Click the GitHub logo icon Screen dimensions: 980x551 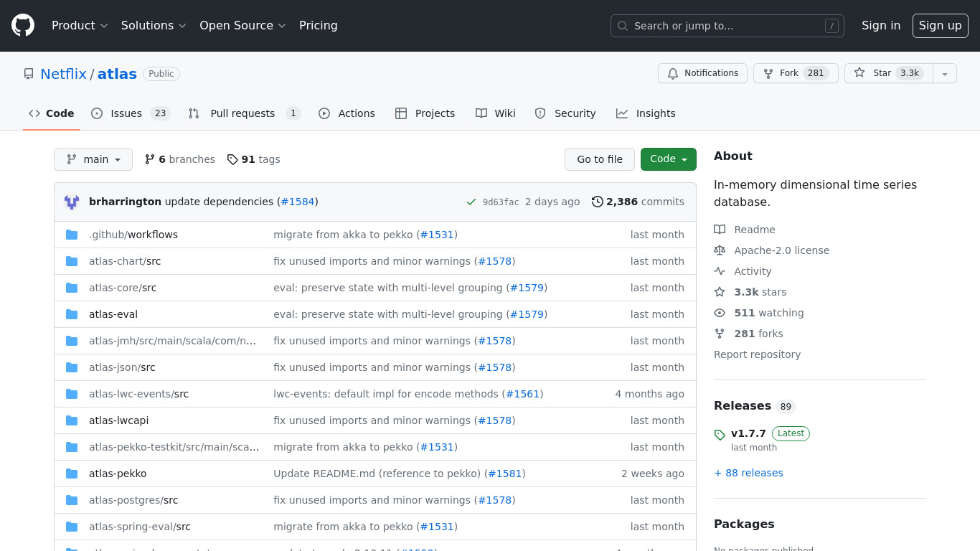pos(23,26)
